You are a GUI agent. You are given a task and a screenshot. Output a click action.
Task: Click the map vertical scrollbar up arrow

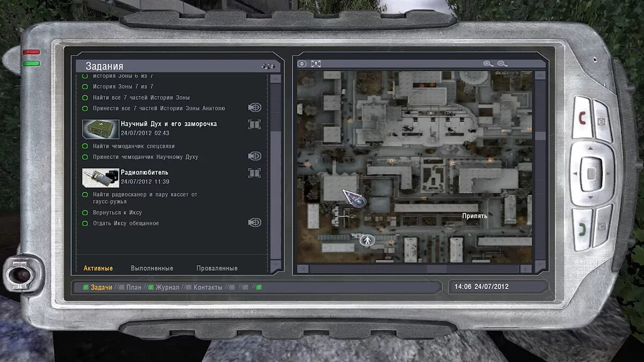point(540,76)
